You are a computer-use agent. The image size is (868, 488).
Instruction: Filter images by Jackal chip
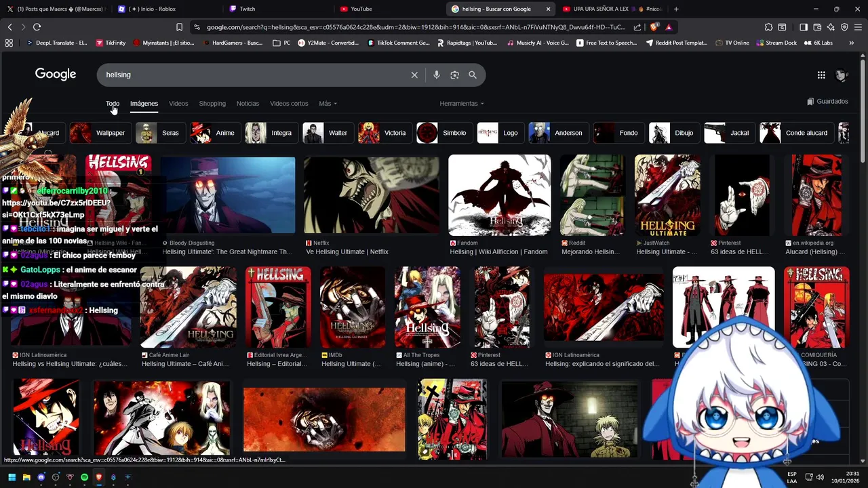click(x=729, y=133)
